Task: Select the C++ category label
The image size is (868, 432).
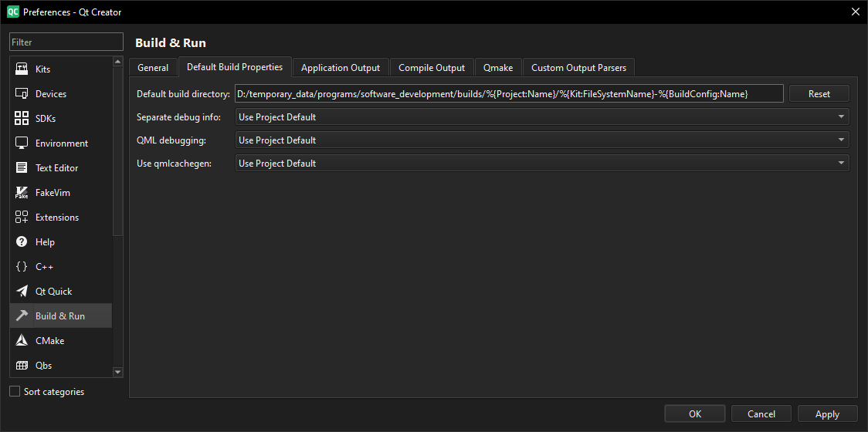Action: pyautogui.click(x=44, y=267)
